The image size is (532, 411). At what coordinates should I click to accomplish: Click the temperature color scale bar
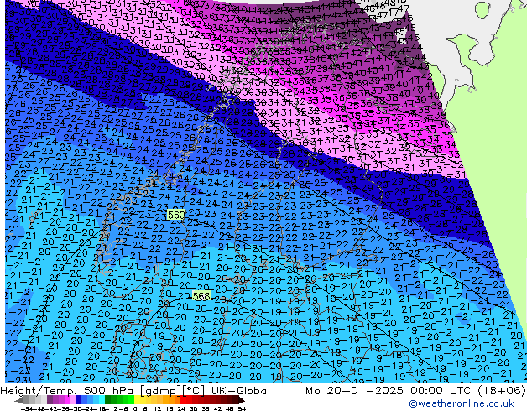tap(130, 400)
